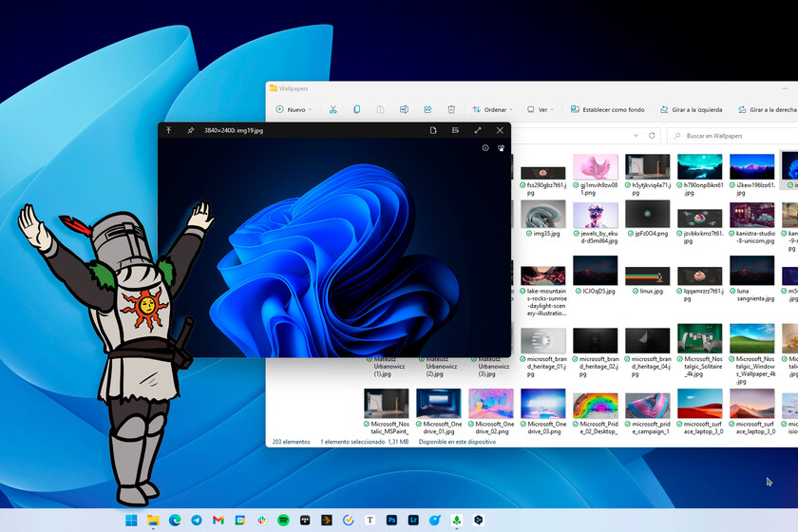Select the i2kew196lzo61.jpg thumbnail
The image size is (798, 532).
(x=751, y=166)
